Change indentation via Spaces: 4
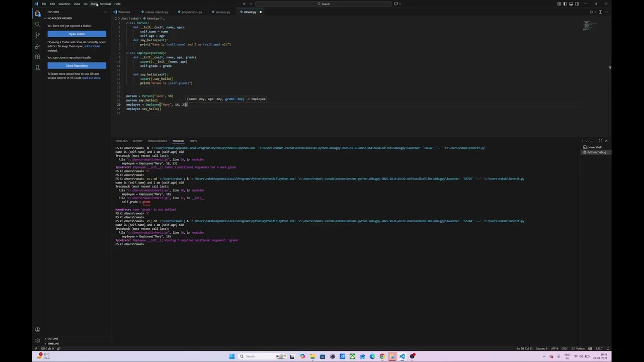Viewport: 644px width, 362px height. [541, 348]
